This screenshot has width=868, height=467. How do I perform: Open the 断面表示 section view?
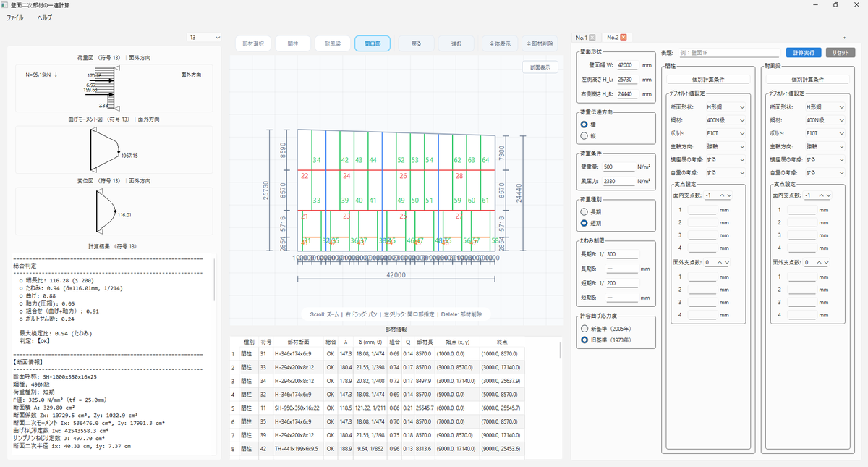(540, 67)
